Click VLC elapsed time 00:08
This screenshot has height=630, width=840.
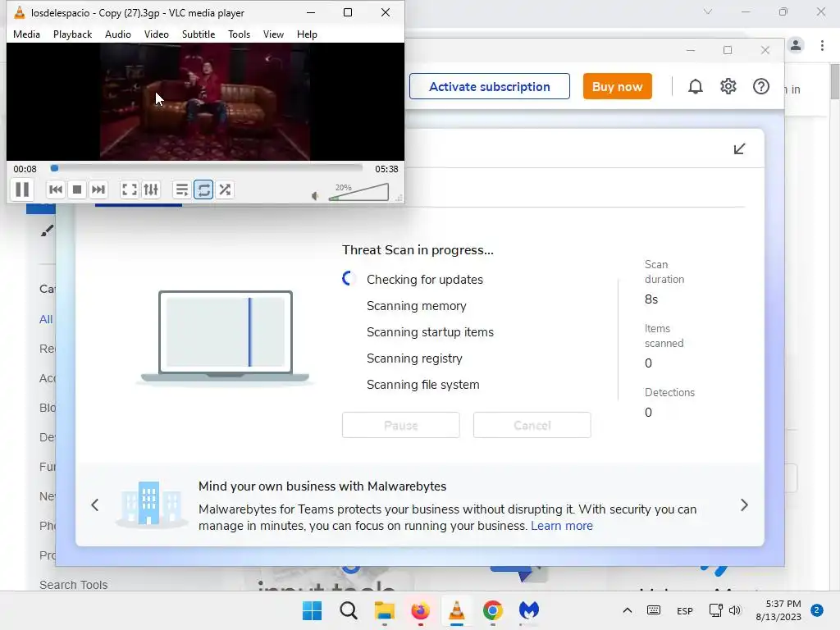[25, 169]
